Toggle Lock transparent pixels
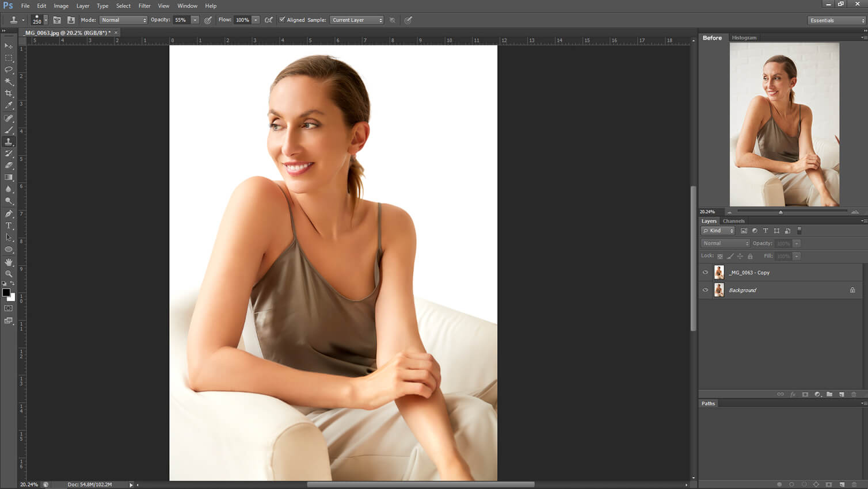Screen dimensions: 868x489 pos(720,256)
